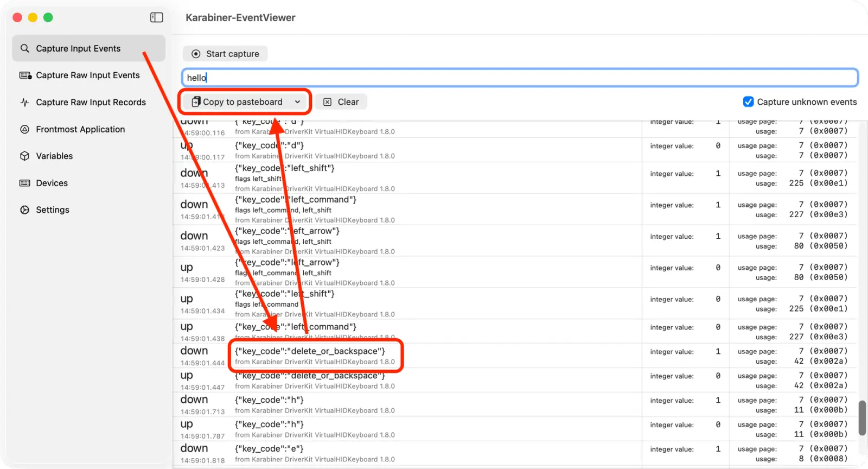Screen dimensions: 868x469
Task: Click the text field containing hello
Action: click(x=520, y=78)
